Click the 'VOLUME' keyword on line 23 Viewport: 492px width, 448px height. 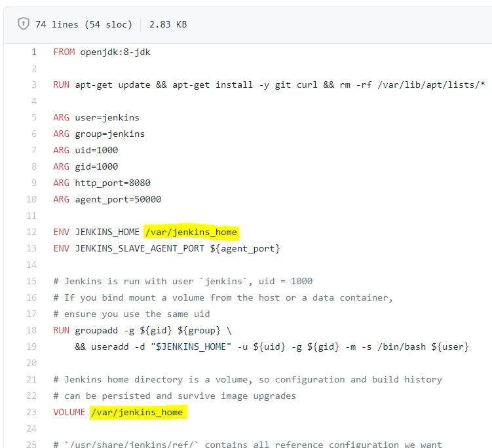click(x=69, y=412)
